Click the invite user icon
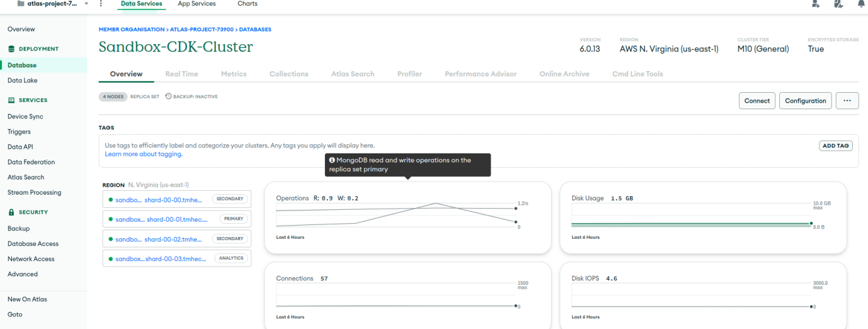 (815, 4)
